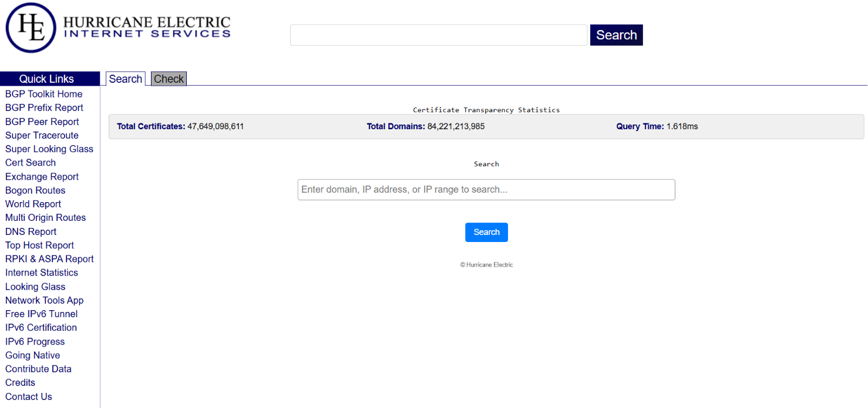Click the Hurricane Electric copyright text
This screenshot has width=868, height=410.
click(x=486, y=265)
